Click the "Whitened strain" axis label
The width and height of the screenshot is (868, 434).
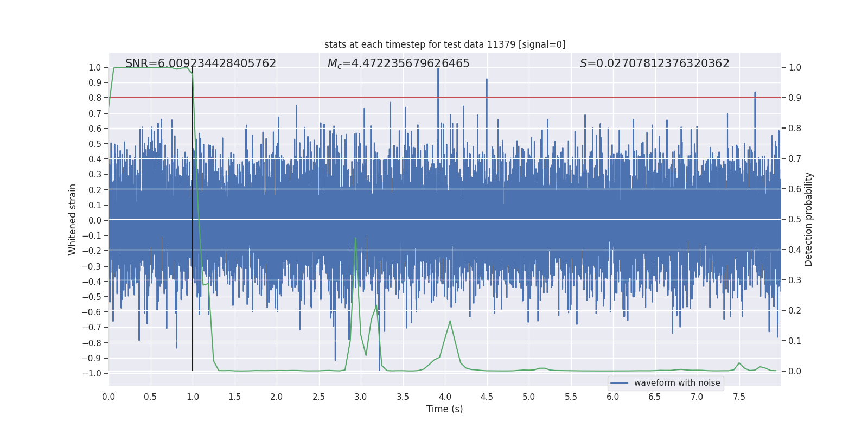(x=73, y=219)
